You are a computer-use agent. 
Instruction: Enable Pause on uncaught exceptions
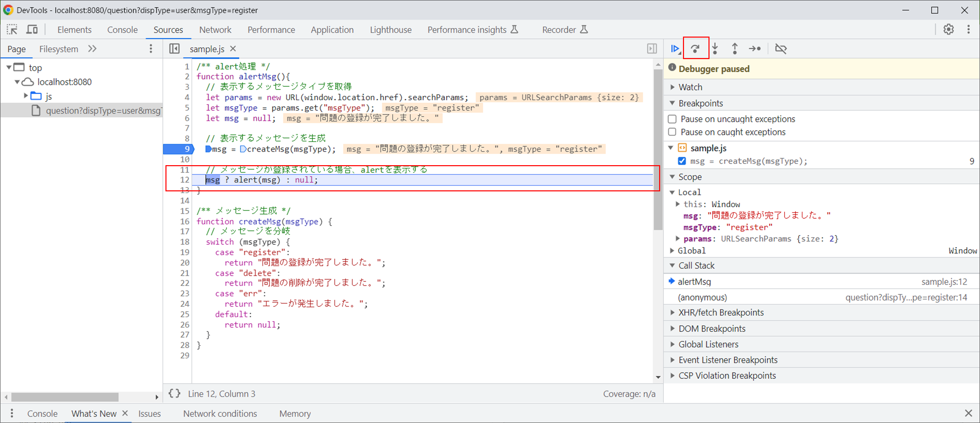click(672, 119)
